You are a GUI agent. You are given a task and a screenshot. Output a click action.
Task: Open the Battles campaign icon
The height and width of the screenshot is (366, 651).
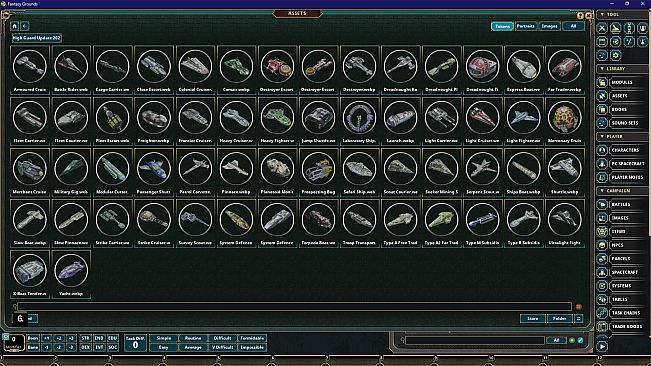pos(602,204)
